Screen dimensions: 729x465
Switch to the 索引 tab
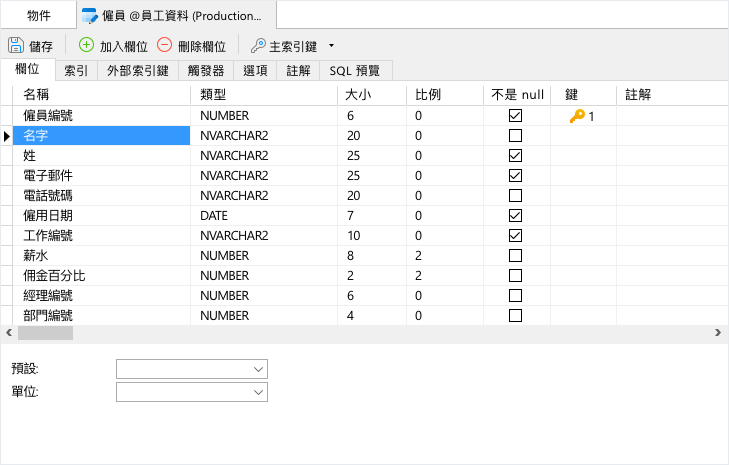tap(76, 71)
